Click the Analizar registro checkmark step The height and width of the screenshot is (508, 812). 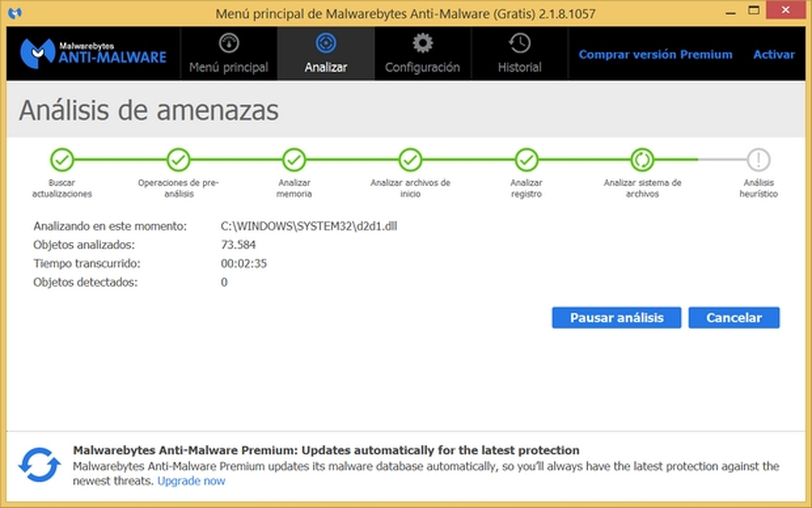pyautogui.click(x=526, y=160)
